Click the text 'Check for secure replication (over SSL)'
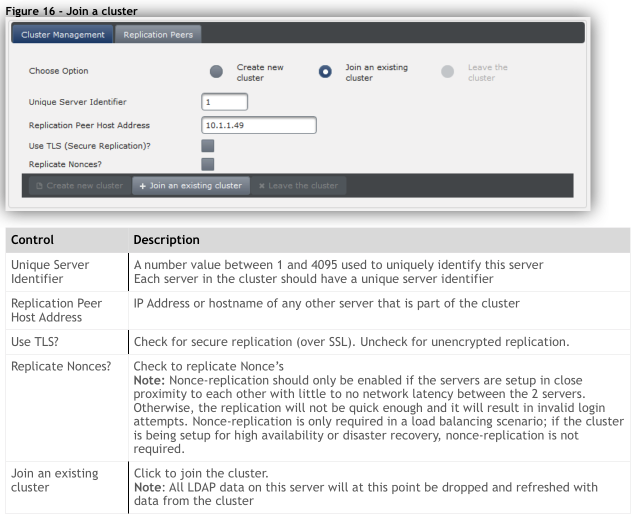 click(245, 342)
